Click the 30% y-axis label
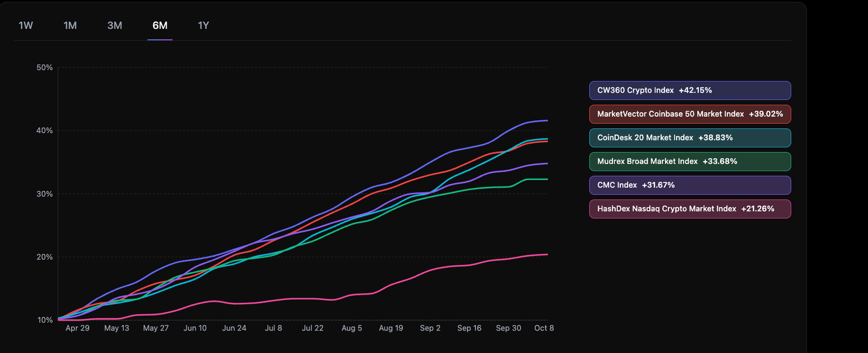The height and width of the screenshot is (353, 868). pyautogui.click(x=44, y=194)
